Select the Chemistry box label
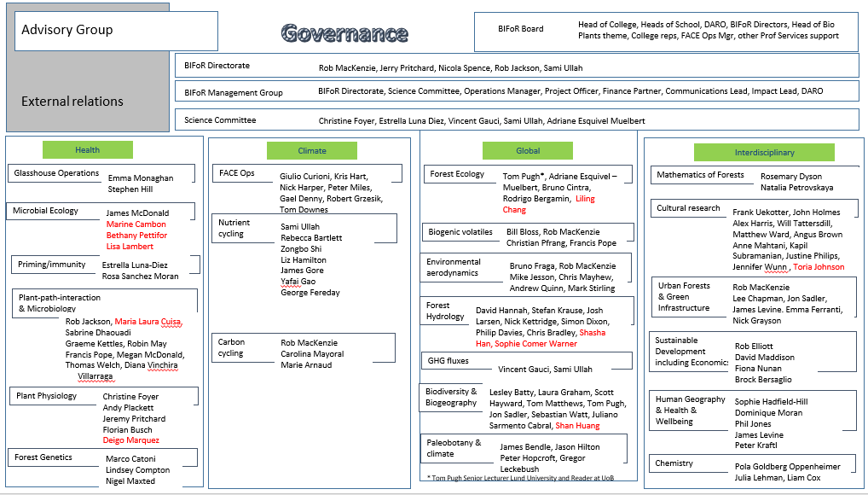This screenshot has height=495, width=868. (674, 463)
